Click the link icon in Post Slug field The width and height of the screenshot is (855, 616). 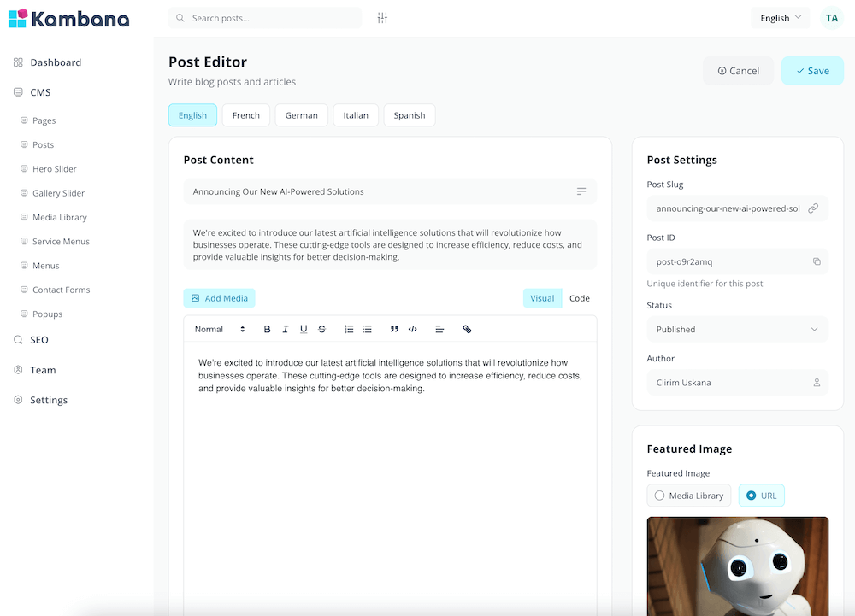pyautogui.click(x=813, y=208)
